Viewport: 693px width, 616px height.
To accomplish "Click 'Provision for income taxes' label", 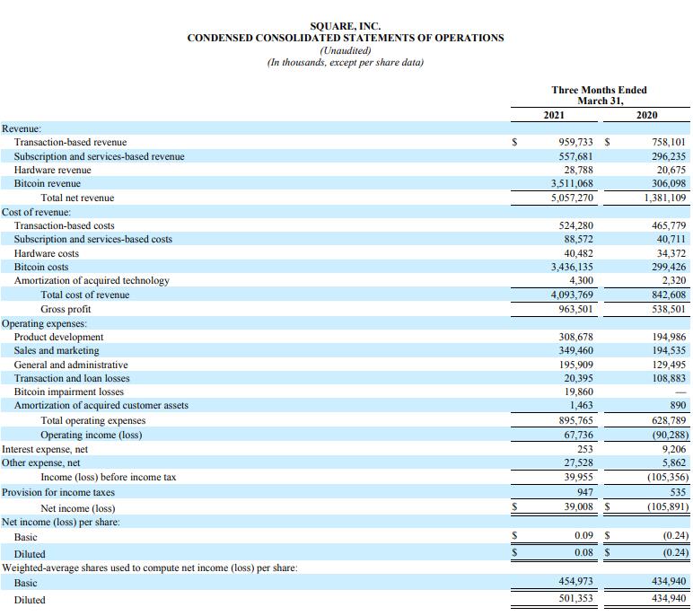I will (x=57, y=492).
